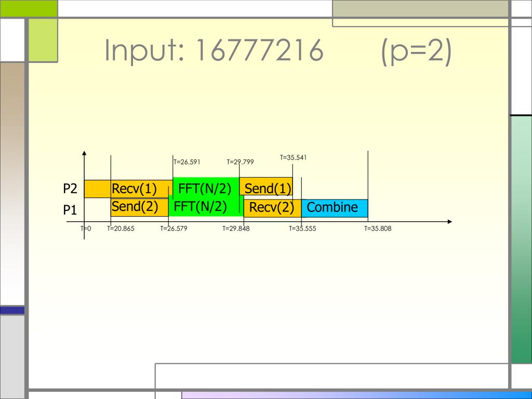
Task: Click the vertical axis arrowhead
Action: [84, 153]
